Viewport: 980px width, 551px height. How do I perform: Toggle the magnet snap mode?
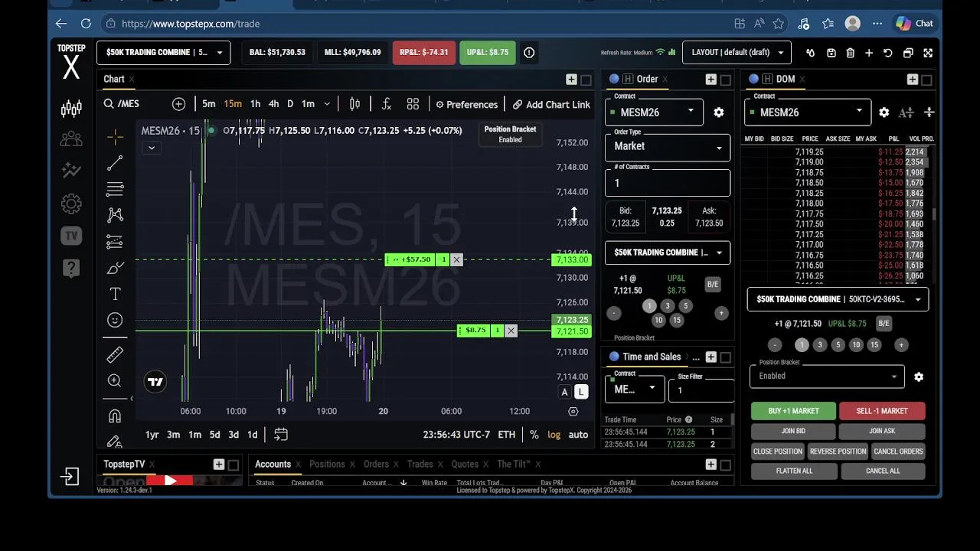[x=115, y=416]
